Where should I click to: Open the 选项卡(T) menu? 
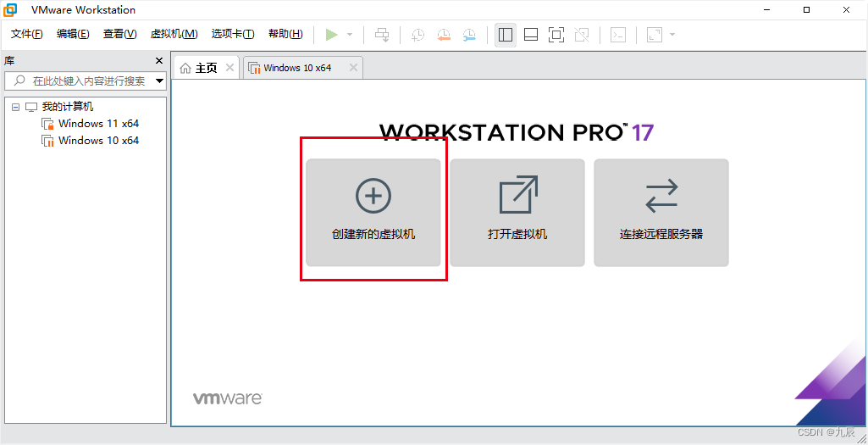(x=233, y=34)
